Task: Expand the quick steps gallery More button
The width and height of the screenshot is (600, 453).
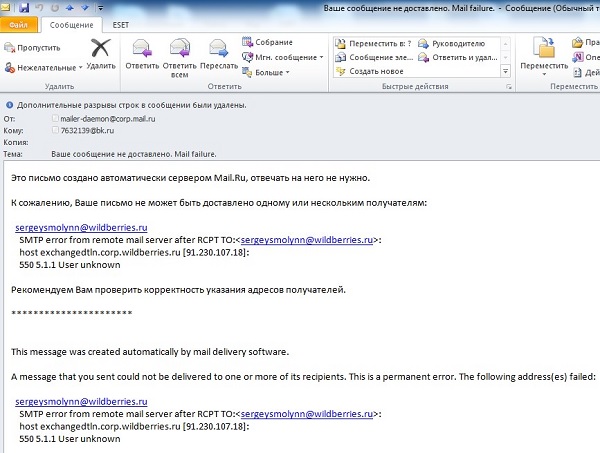Action: pos(505,71)
